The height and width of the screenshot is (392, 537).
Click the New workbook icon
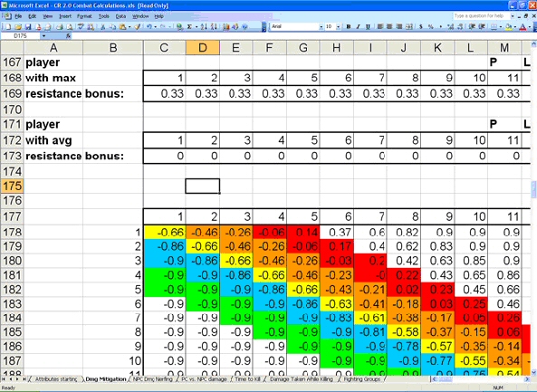tap(8, 26)
